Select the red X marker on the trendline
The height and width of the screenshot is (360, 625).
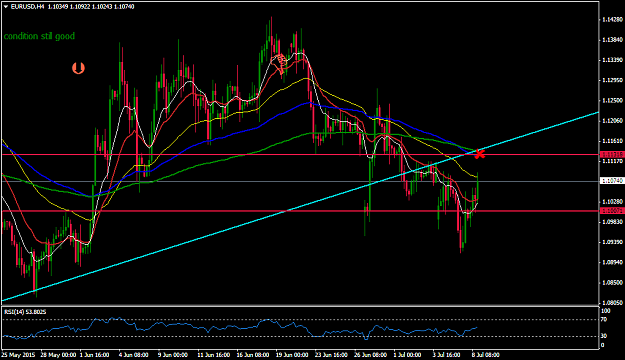coord(480,153)
